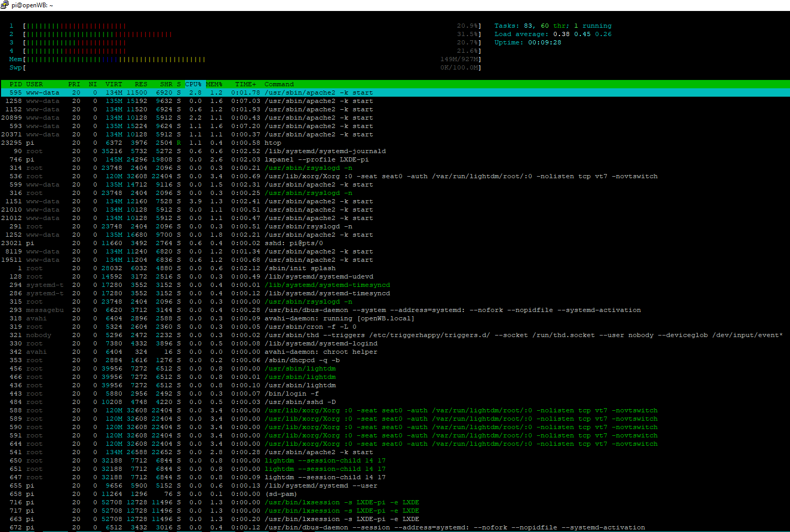The image size is (790, 532).
Task: Click the CPU 2 usage meter bar
Action: point(252,34)
